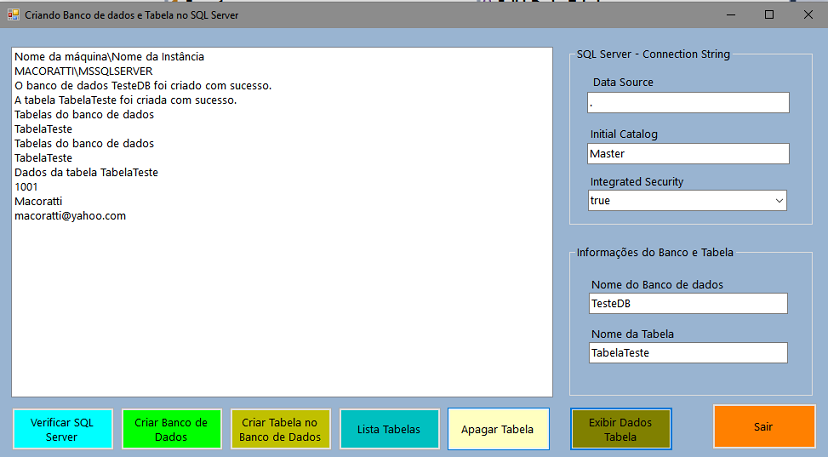Click the Data Source label

[623, 82]
